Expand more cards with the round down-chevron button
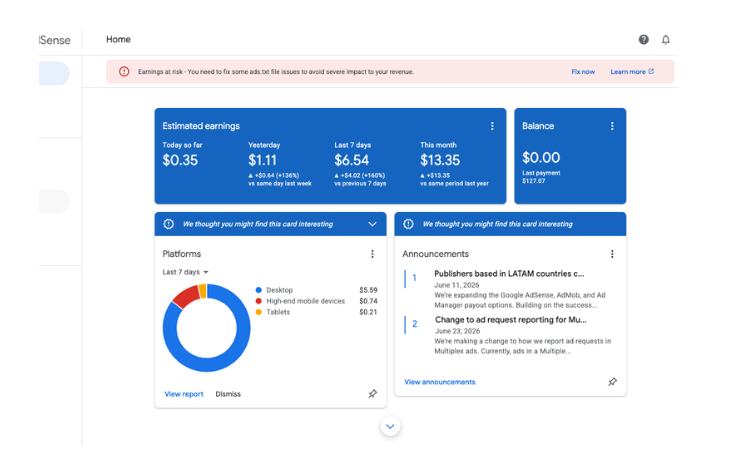 click(390, 427)
